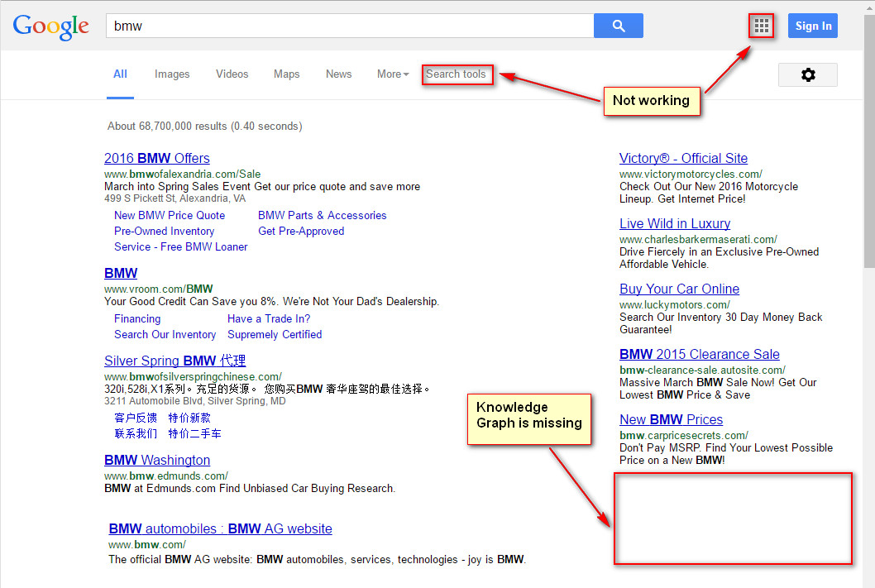Viewport: 875px width, 588px height.
Task: Open Search tools
Action: coord(456,74)
